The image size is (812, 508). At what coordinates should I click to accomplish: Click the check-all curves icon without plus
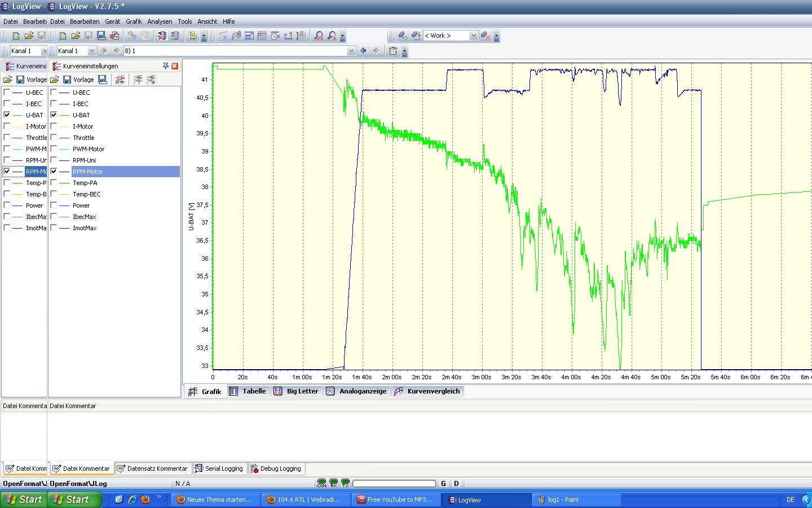138,80
